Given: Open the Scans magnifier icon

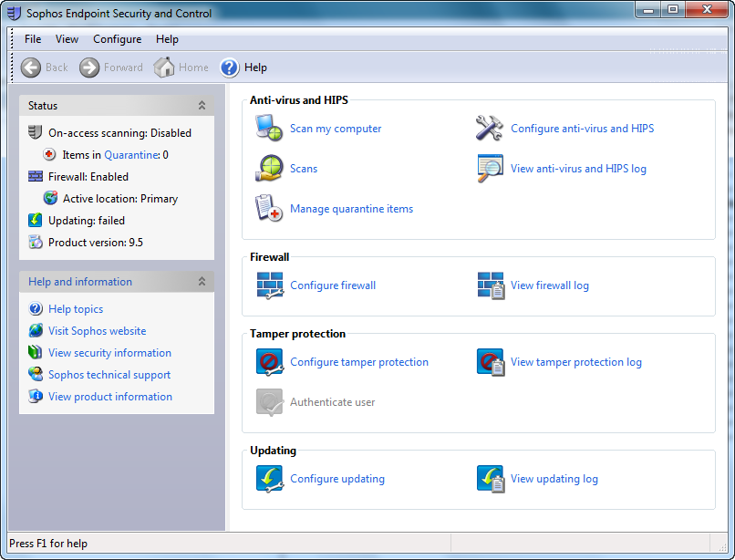Looking at the screenshot, I should 269,169.
